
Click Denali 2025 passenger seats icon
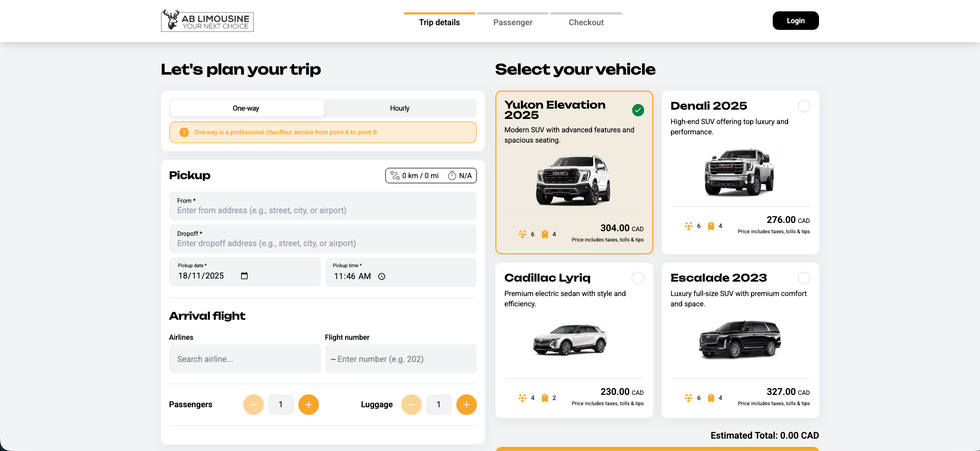pos(689,226)
